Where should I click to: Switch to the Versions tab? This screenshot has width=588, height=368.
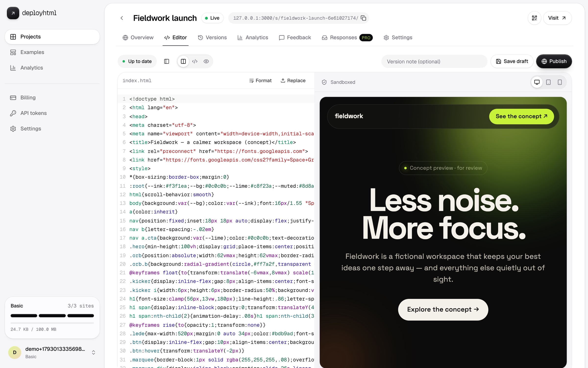pos(212,38)
